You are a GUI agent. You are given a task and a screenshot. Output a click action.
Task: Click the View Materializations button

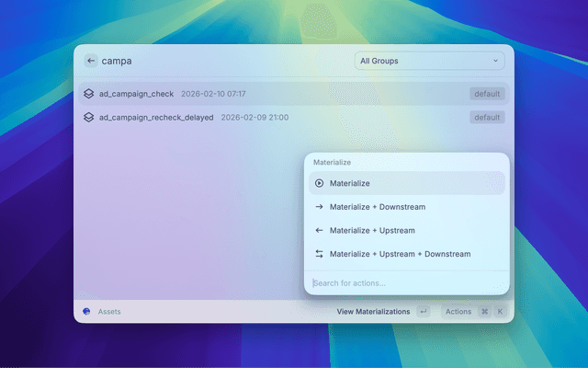(373, 312)
